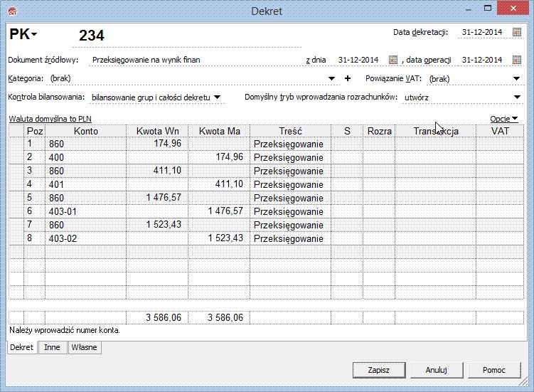Click the Poz column header
This screenshot has height=392, width=534.
34,131
